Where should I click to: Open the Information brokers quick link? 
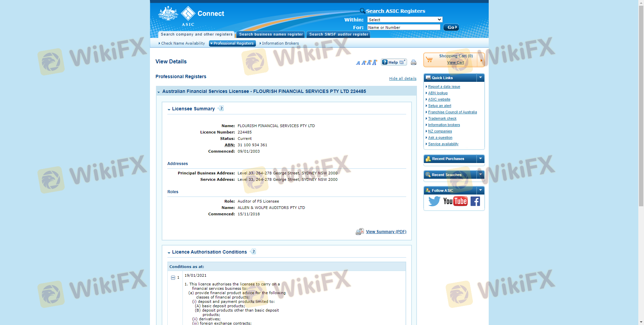click(x=444, y=125)
